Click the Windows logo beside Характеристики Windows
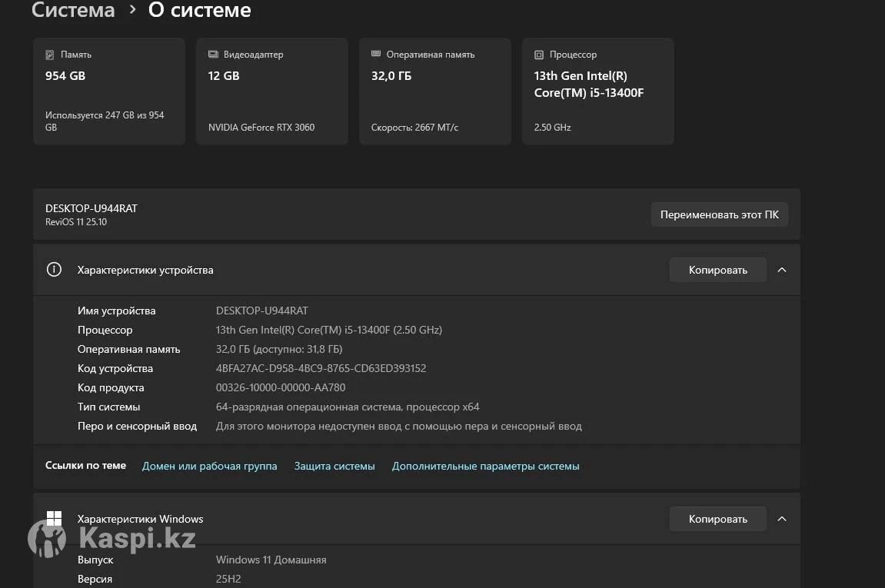This screenshot has width=885, height=588. click(54, 519)
